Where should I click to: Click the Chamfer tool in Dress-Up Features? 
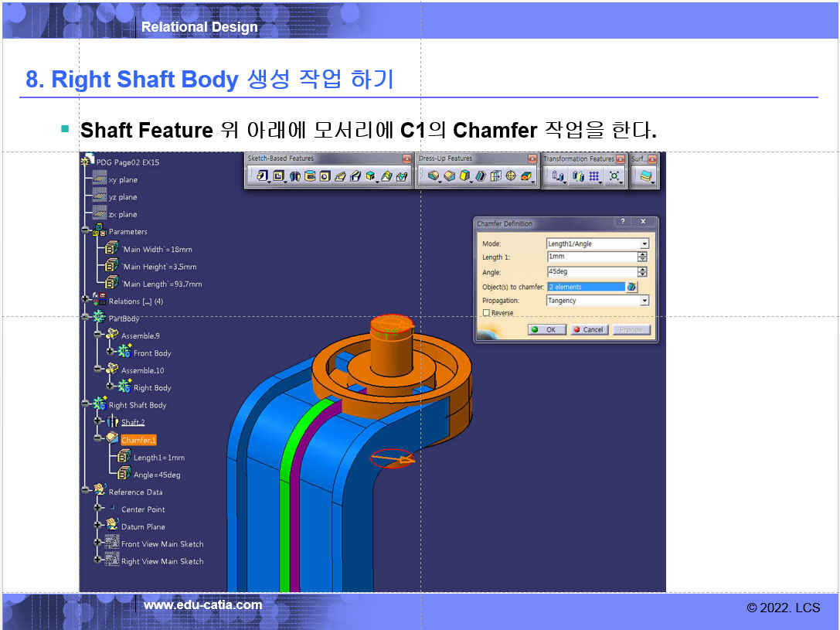pos(449,176)
